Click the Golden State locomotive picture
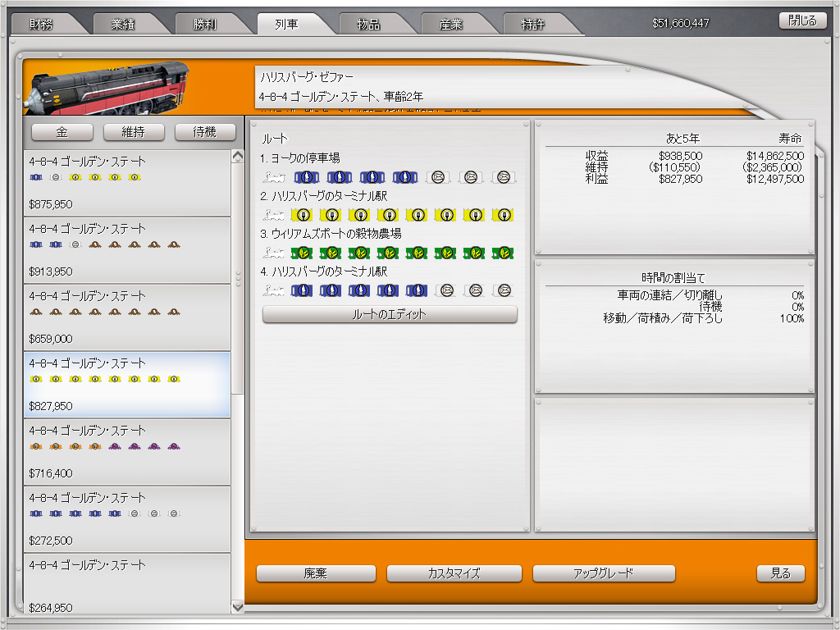 (x=107, y=87)
